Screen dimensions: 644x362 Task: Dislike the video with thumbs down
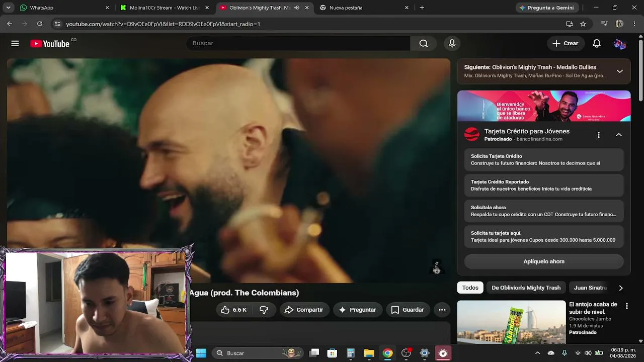tap(264, 310)
